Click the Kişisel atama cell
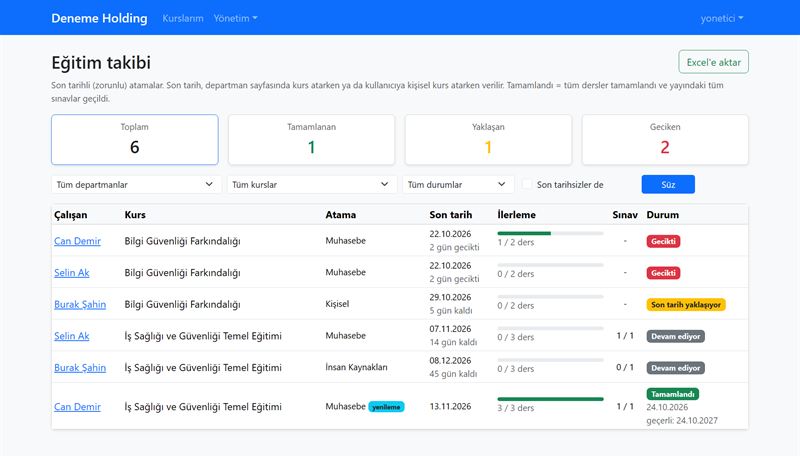 coord(337,304)
